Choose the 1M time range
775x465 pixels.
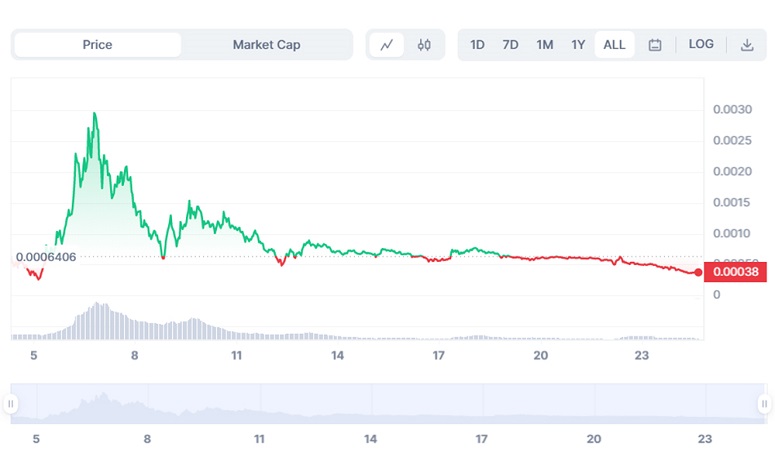click(544, 45)
